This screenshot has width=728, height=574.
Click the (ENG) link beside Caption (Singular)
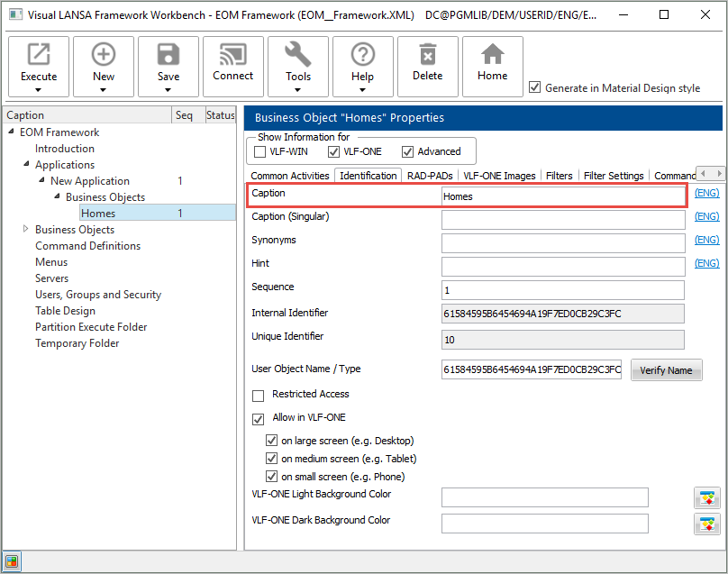706,216
